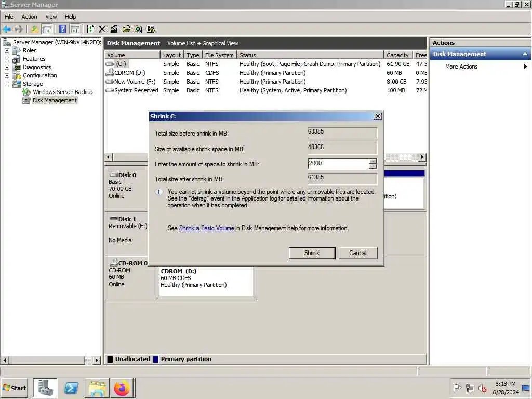The height and width of the screenshot is (399, 532).
Task: Select System Reserved volume row
Action: click(265, 90)
